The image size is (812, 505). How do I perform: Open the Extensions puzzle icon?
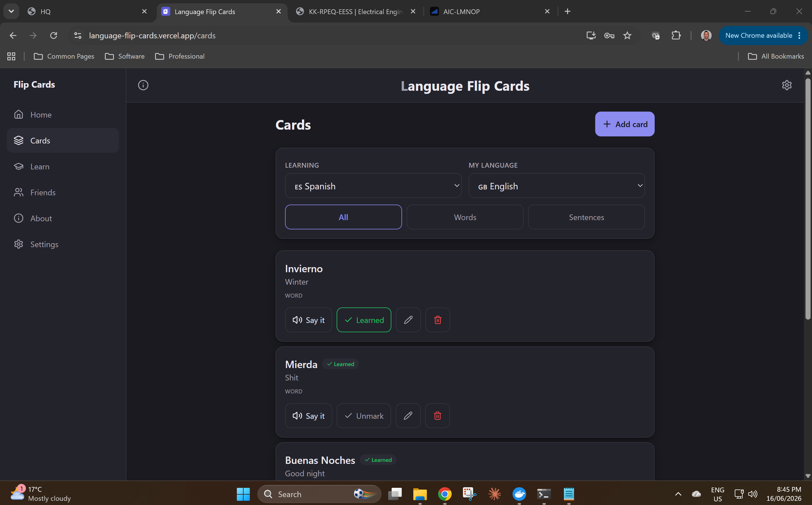point(676,36)
